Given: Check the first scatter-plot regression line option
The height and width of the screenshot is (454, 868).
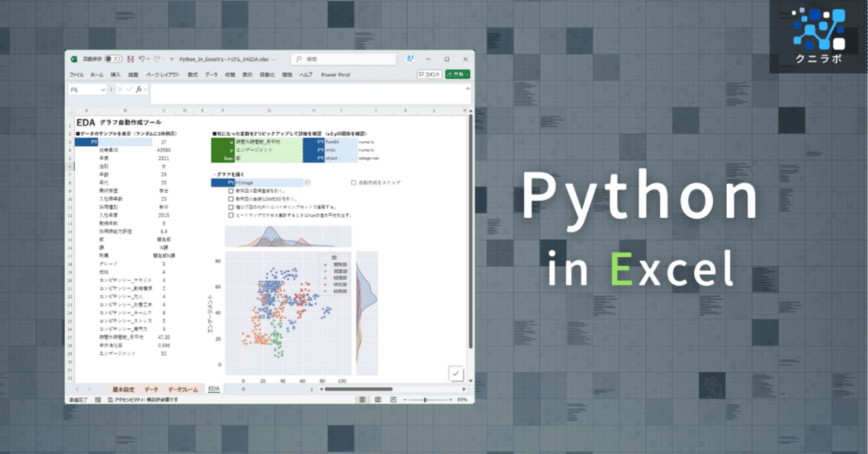Looking at the screenshot, I should (x=231, y=191).
